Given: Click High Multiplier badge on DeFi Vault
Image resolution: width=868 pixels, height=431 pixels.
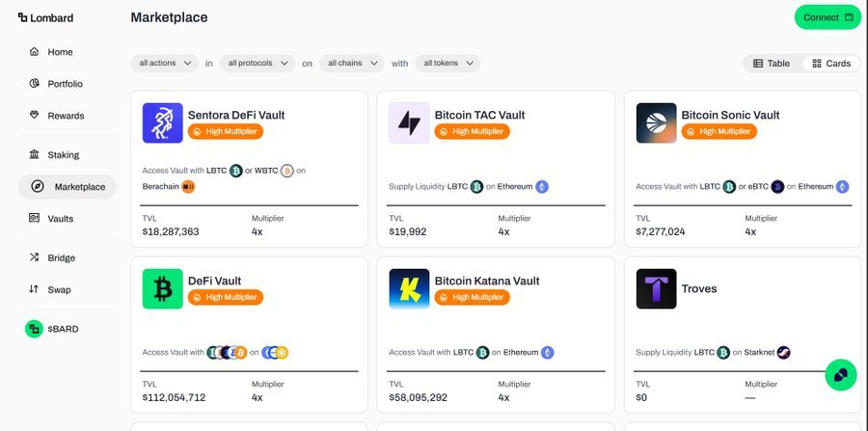Looking at the screenshot, I should [x=226, y=297].
